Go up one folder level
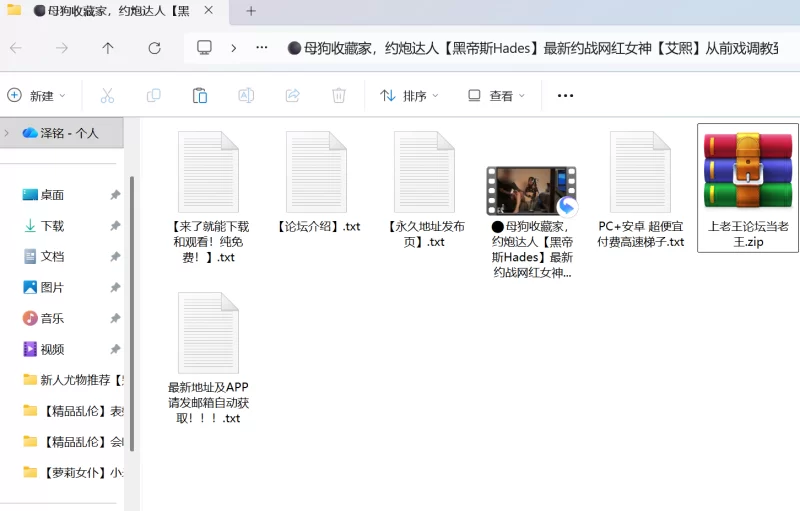The width and height of the screenshot is (800, 511). 108,48
